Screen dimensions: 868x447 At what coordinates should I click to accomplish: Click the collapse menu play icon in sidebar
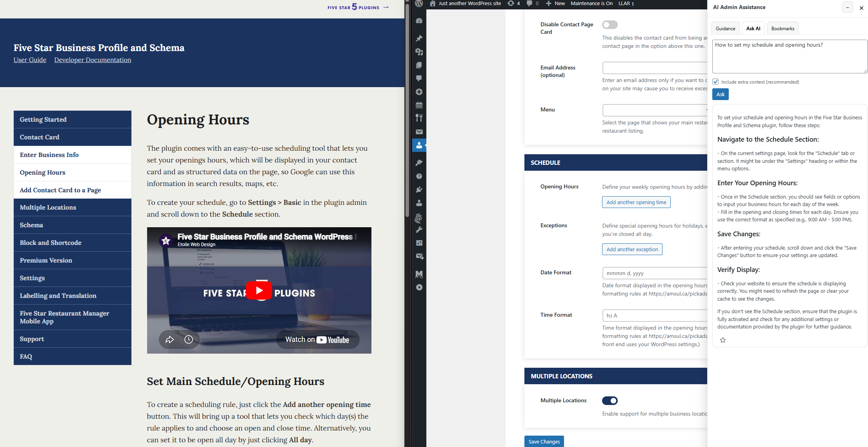419,287
